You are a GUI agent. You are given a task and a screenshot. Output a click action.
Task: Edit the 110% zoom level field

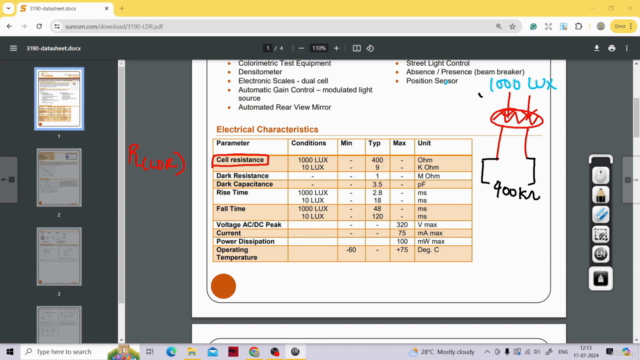(319, 48)
